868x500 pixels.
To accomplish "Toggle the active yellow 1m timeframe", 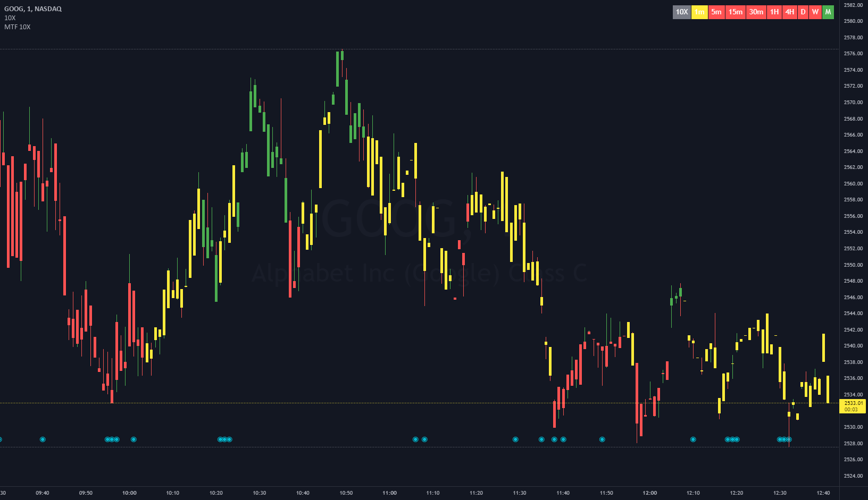I will tap(699, 12).
